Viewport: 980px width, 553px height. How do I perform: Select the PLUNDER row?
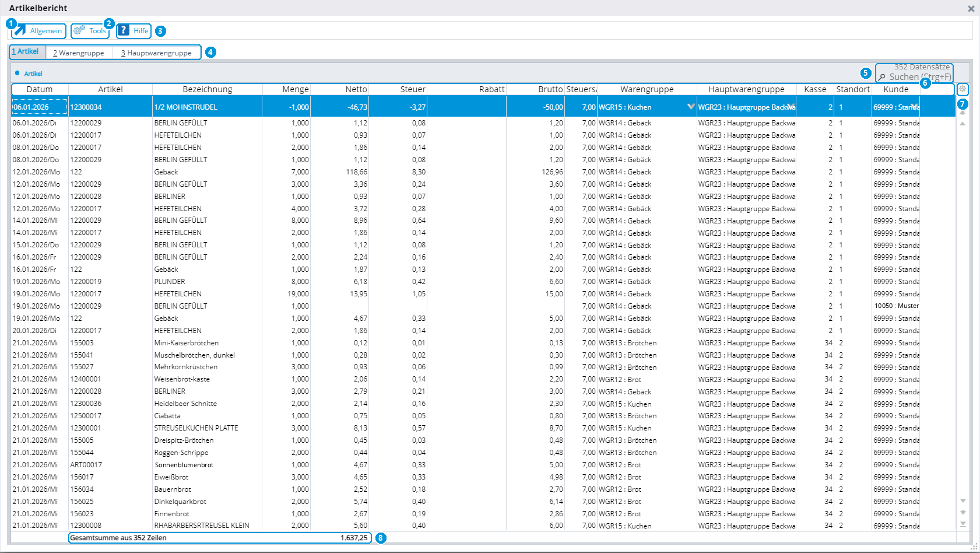coord(484,282)
